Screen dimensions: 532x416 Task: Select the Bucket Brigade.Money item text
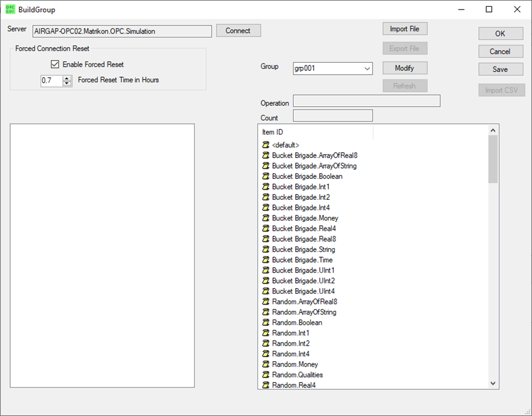tap(305, 218)
